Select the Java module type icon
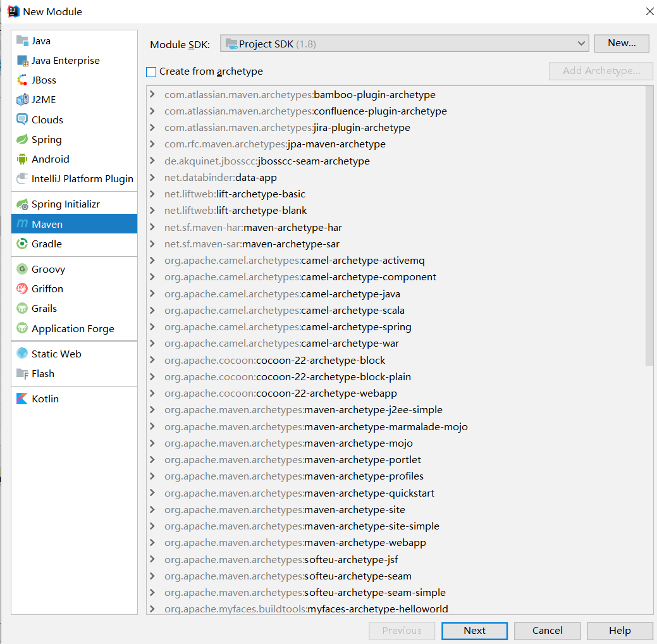The height and width of the screenshot is (644, 657). click(21, 40)
